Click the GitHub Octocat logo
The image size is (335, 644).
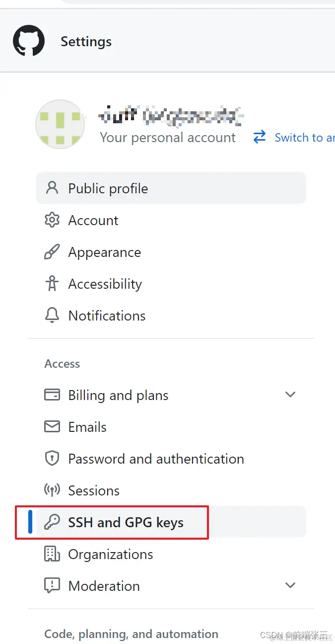point(29,41)
